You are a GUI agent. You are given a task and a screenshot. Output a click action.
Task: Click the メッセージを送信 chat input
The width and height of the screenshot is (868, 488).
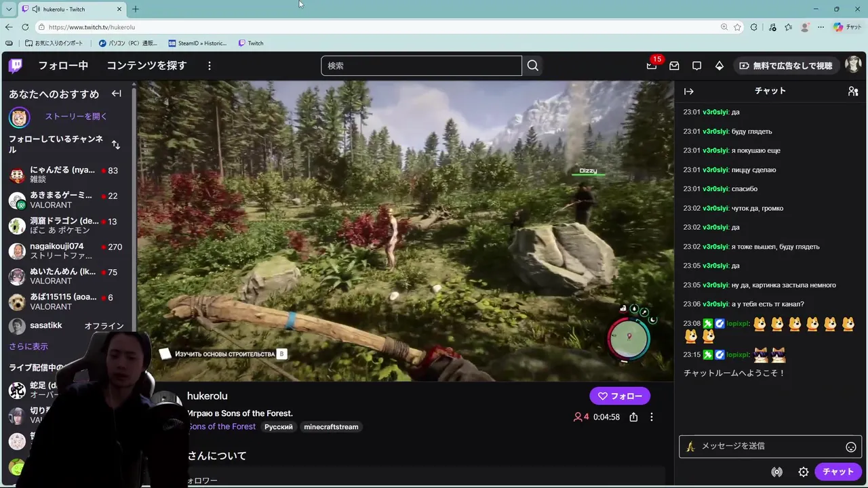pyautogui.click(x=770, y=446)
